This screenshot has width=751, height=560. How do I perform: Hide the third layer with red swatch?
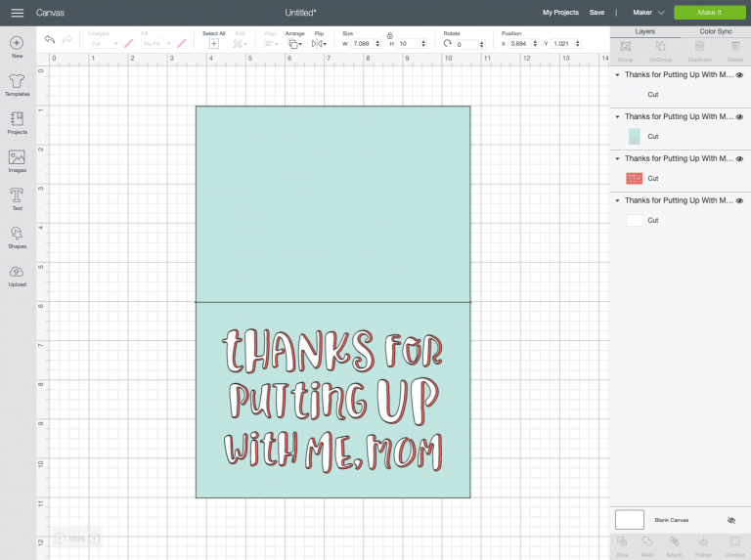tap(739, 159)
